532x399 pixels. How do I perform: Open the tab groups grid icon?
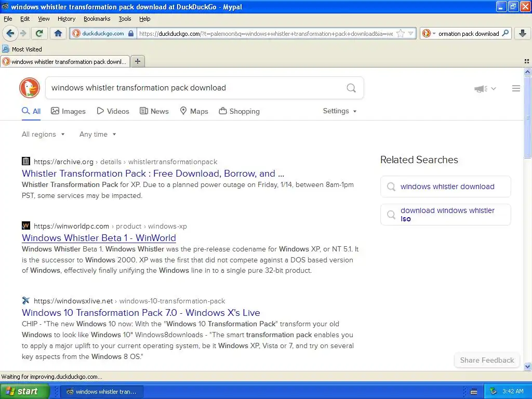click(527, 61)
